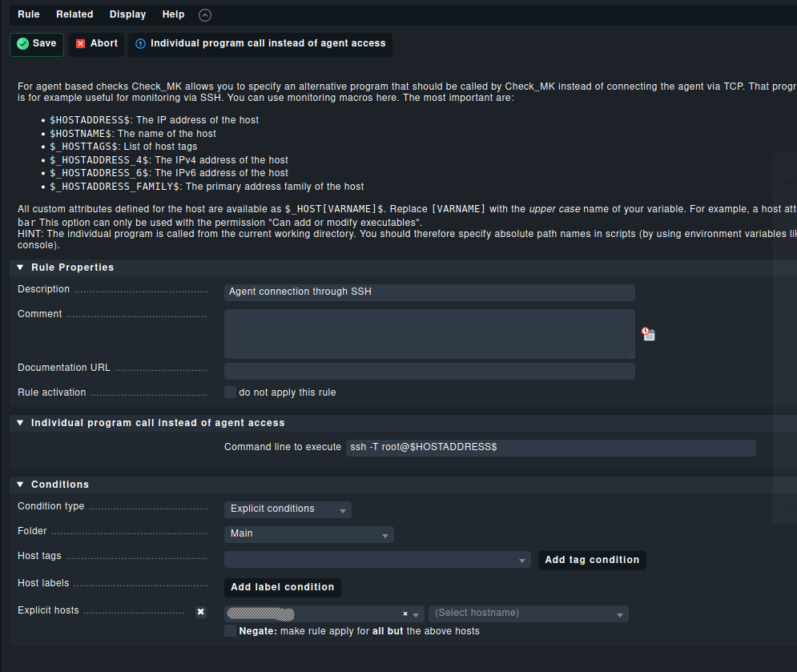Open the Condition type dropdown
The height and width of the screenshot is (672, 797).
pos(288,509)
